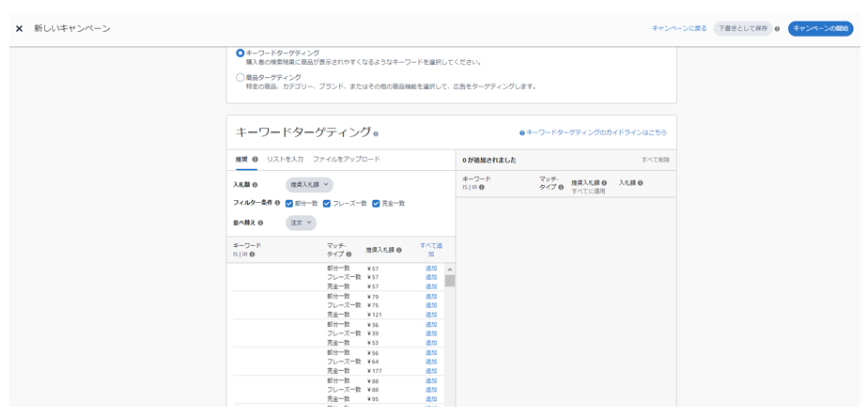The height and width of the screenshot is (417, 868).
Task: Click info icon beside 並べ替え label
Action: pos(260,223)
